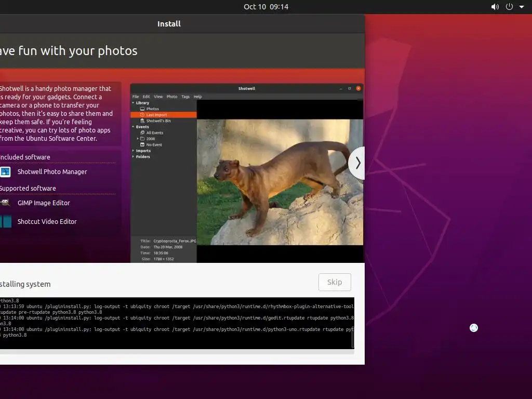The width and height of the screenshot is (532, 399).
Task: Click the Thu 20 Mar, 2008 date value
Action: (x=168, y=247)
